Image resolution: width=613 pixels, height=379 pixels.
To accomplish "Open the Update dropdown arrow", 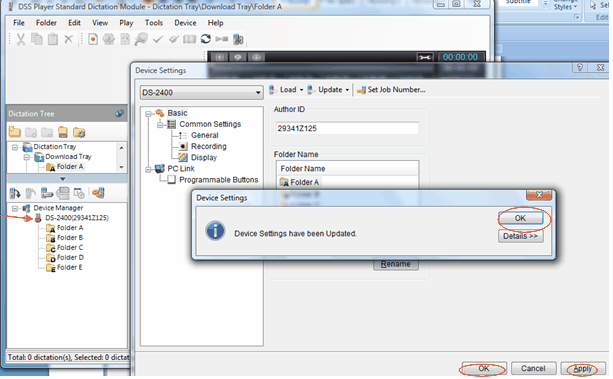I will click(347, 90).
